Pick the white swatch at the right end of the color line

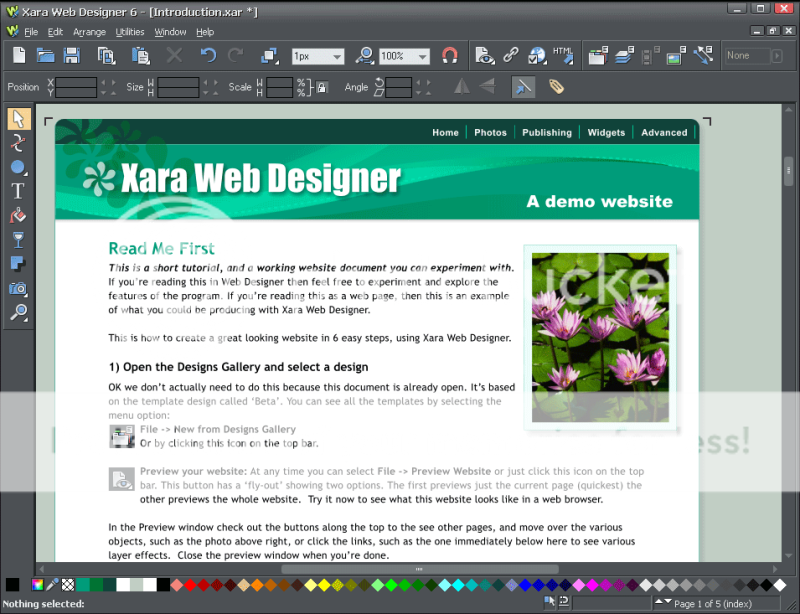[x=780, y=585]
